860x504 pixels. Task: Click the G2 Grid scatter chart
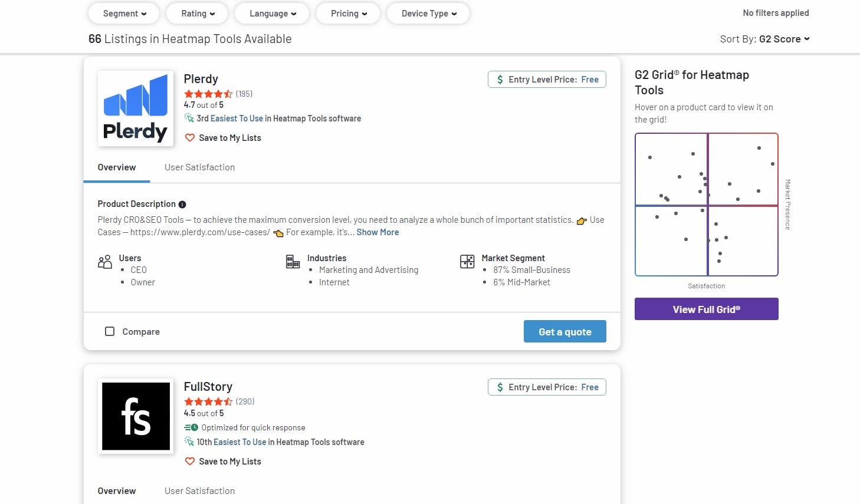707,205
